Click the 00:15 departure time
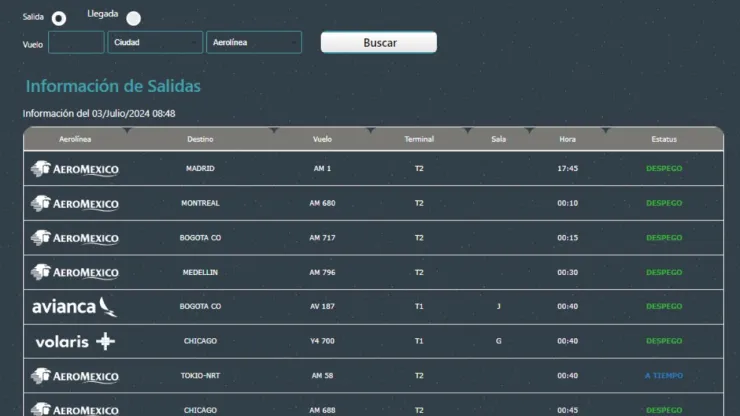Viewport: 740px width, 416px height. (567, 238)
